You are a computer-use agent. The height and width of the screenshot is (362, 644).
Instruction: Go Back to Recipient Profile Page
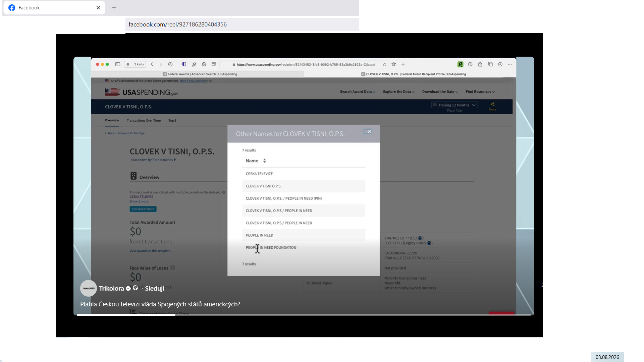[125, 133]
